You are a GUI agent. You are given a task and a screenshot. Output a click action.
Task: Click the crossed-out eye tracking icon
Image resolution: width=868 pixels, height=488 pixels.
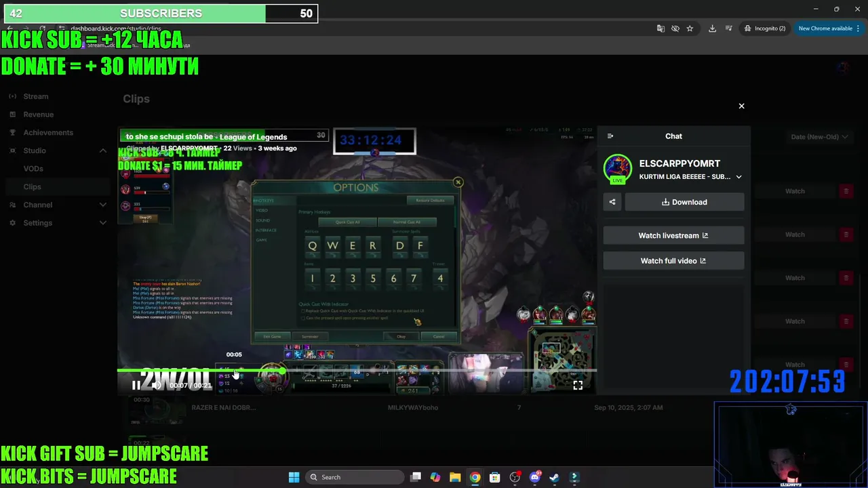coord(675,28)
